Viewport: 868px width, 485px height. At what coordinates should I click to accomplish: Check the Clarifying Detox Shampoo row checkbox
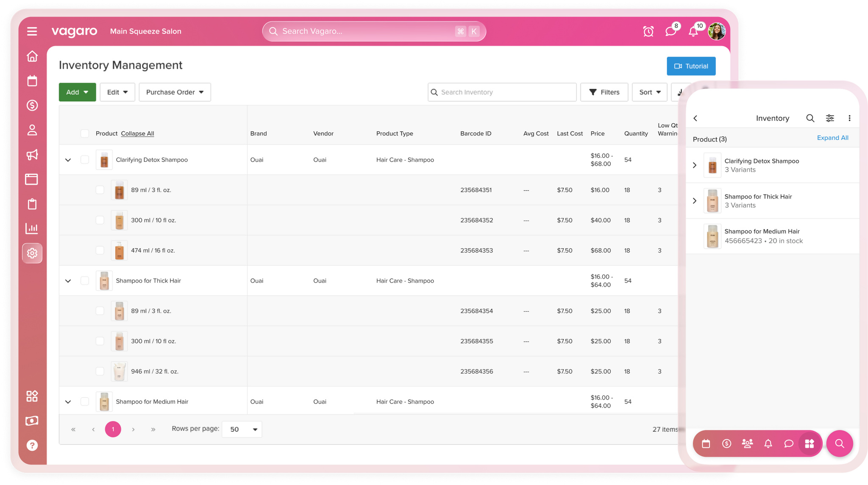85,160
